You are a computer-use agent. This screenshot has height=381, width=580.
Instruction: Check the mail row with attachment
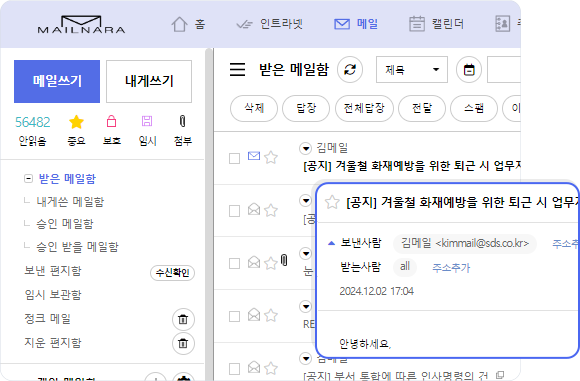coord(235,264)
